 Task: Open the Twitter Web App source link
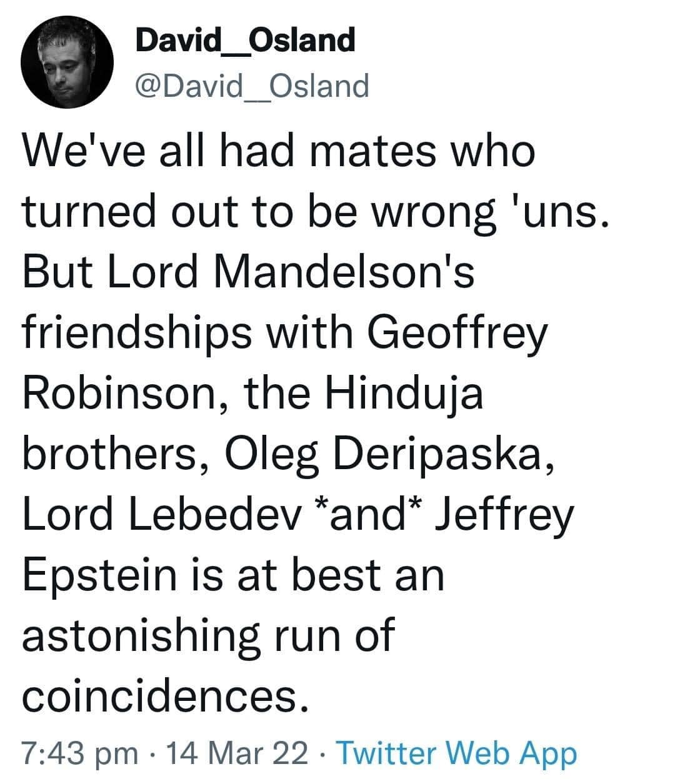coord(456,753)
